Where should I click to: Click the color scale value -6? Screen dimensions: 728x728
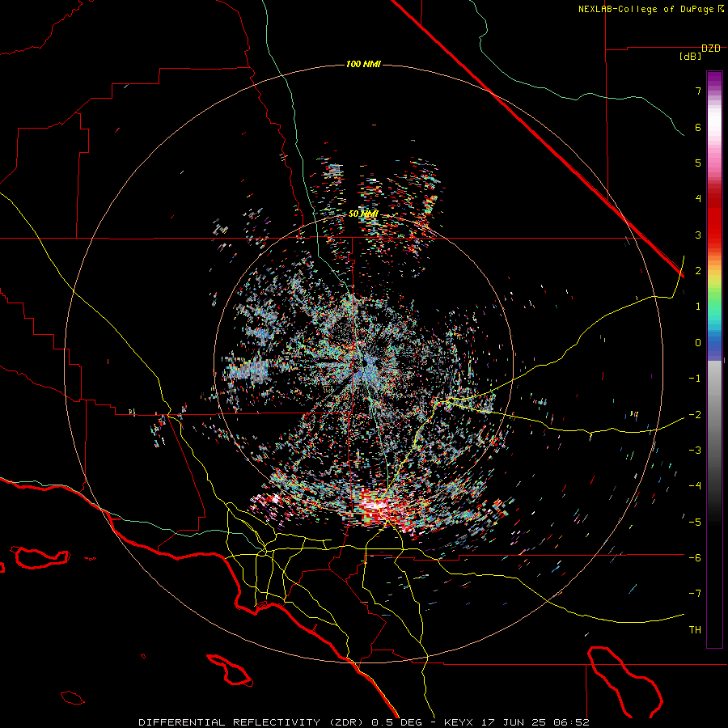pos(695,557)
